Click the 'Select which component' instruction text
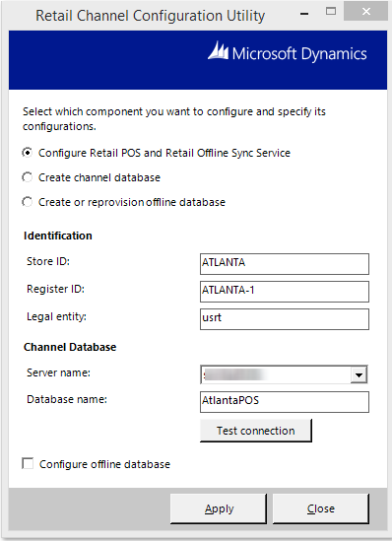 point(174,118)
